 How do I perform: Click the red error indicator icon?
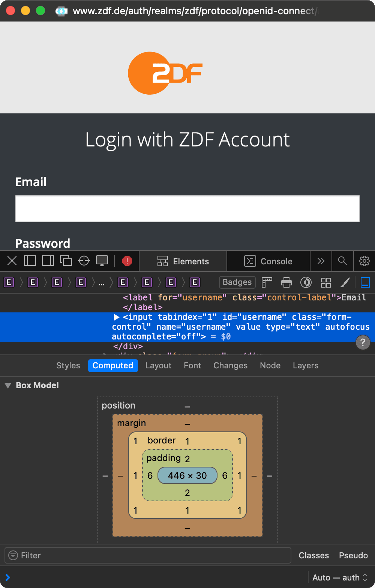point(127,261)
